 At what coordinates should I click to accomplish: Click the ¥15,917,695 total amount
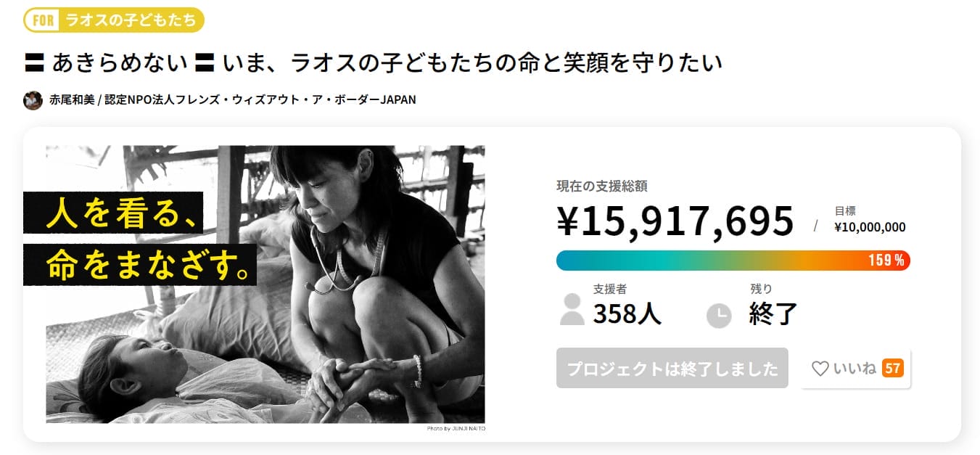675,221
